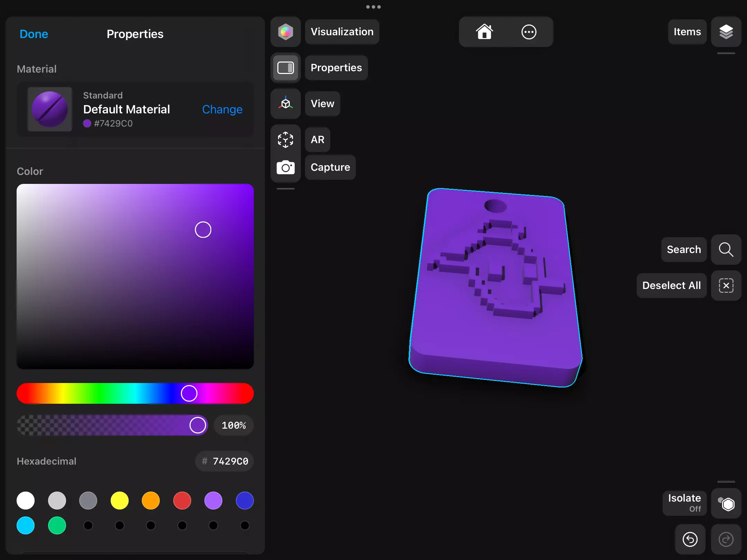This screenshot has height=560, width=747.
Task: Tap the Default Material sphere thumbnail
Action: 50,109
